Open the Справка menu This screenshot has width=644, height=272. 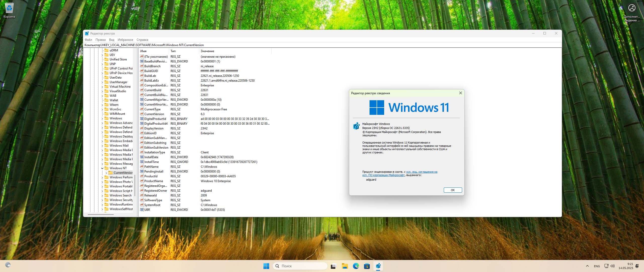[x=142, y=40]
